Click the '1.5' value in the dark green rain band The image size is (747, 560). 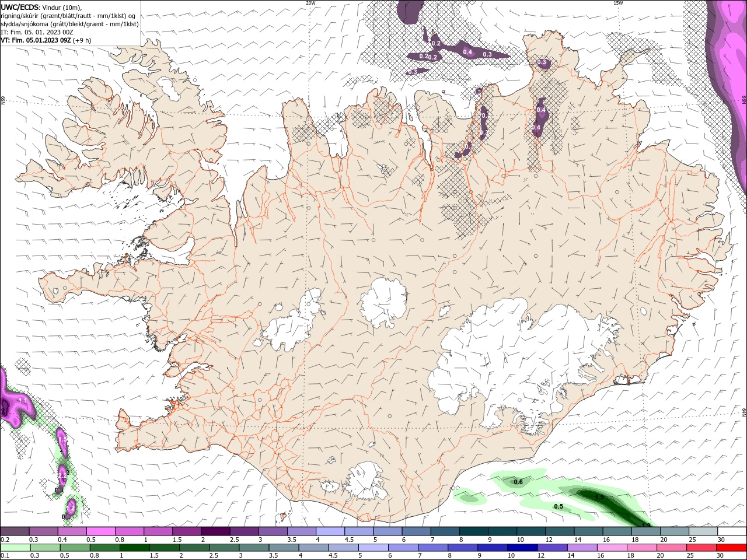tap(599, 497)
